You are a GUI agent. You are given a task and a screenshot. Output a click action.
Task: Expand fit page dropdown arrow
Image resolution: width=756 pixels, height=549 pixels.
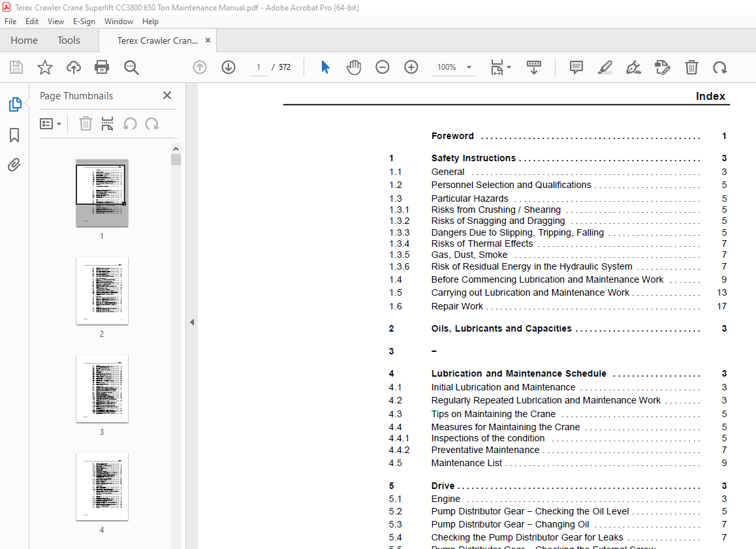pyautogui.click(x=509, y=67)
